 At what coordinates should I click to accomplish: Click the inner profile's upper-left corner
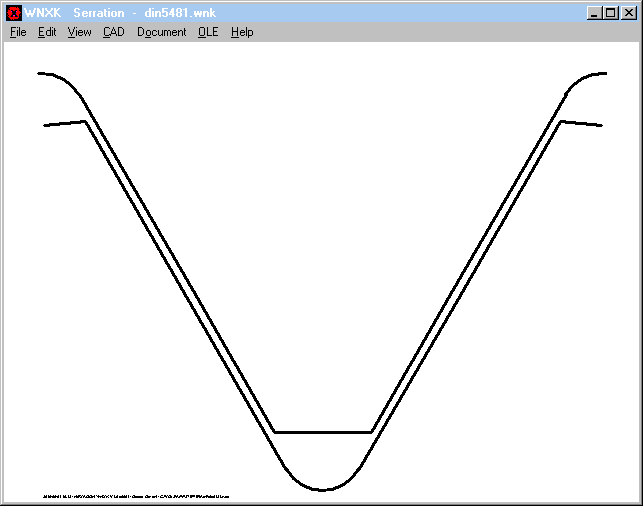[85, 122]
